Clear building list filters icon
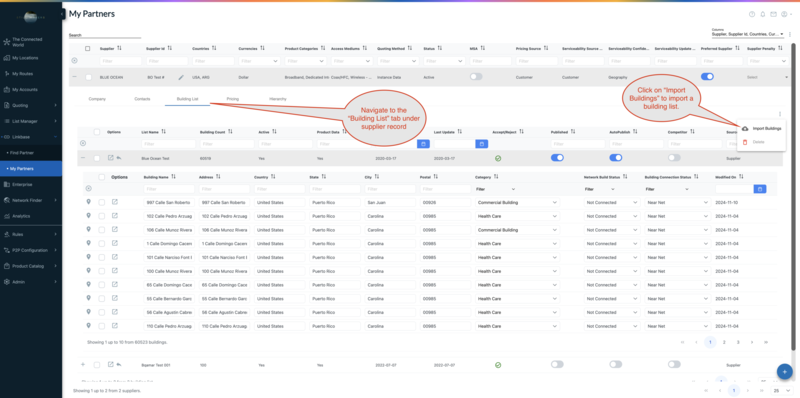This screenshot has width=800, height=398. pos(83,144)
